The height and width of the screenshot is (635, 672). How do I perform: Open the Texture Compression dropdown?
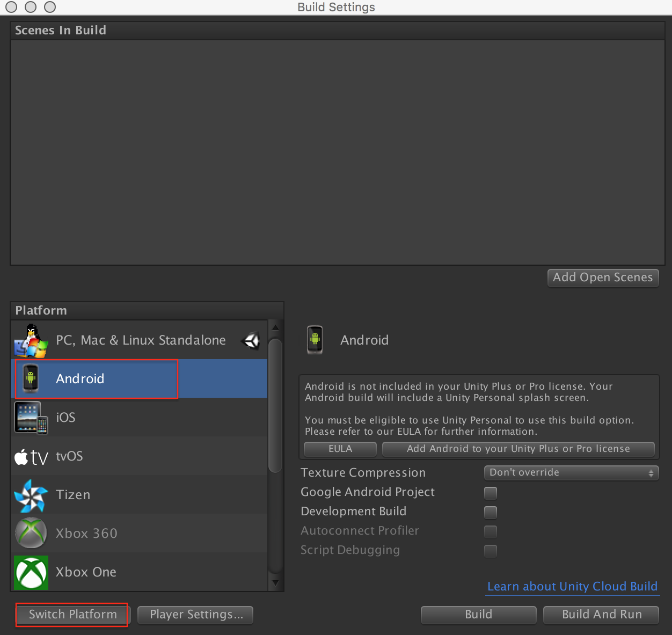click(571, 472)
